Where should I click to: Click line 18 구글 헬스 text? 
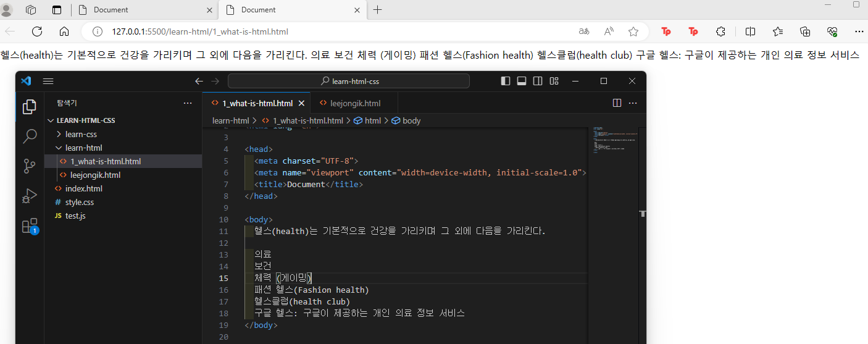click(359, 313)
